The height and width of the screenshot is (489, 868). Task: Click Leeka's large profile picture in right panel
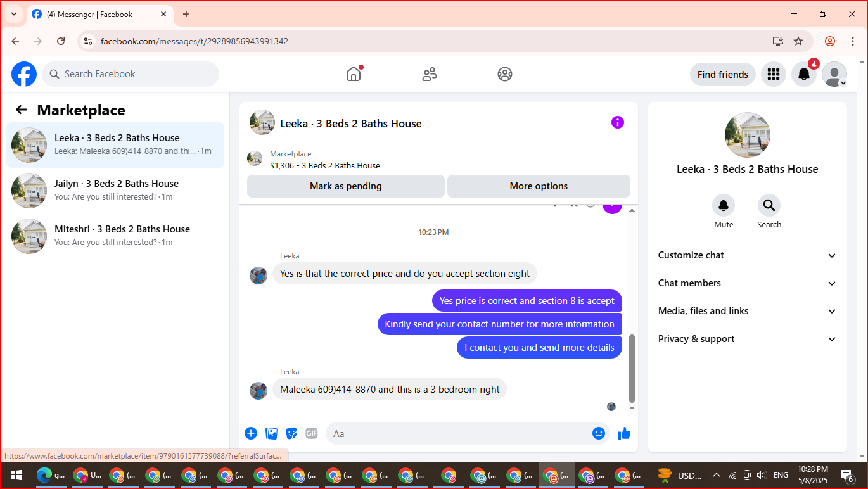(748, 135)
